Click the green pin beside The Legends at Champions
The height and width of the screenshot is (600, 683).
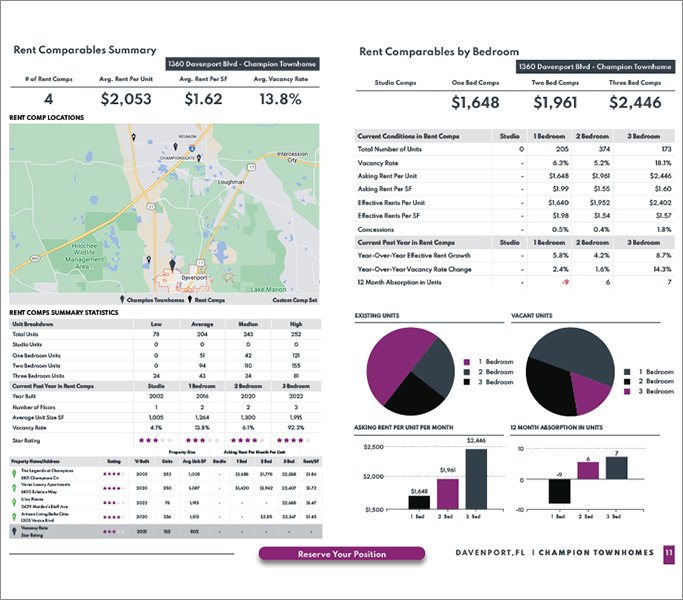point(14,473)
